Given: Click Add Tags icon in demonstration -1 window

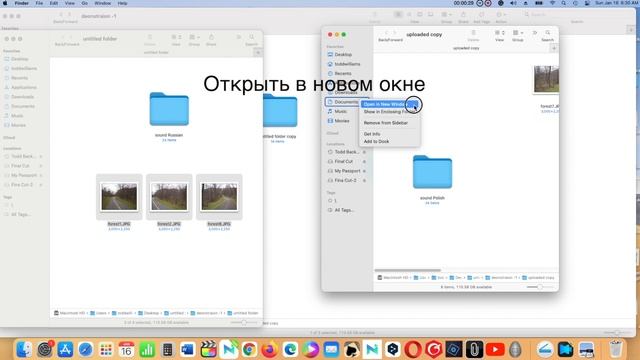Looking at the screenshot, I should pyautogui.click(x=482, y=15).
